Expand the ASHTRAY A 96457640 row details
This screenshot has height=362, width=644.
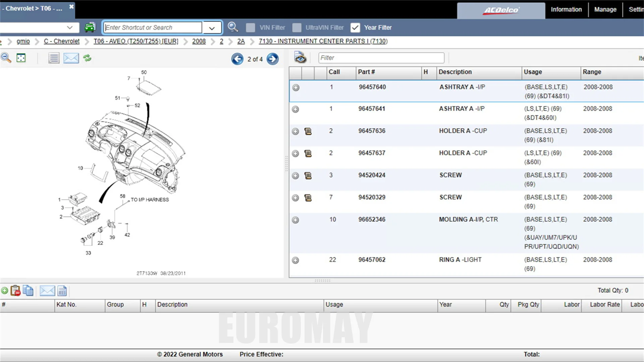point(296,88)
